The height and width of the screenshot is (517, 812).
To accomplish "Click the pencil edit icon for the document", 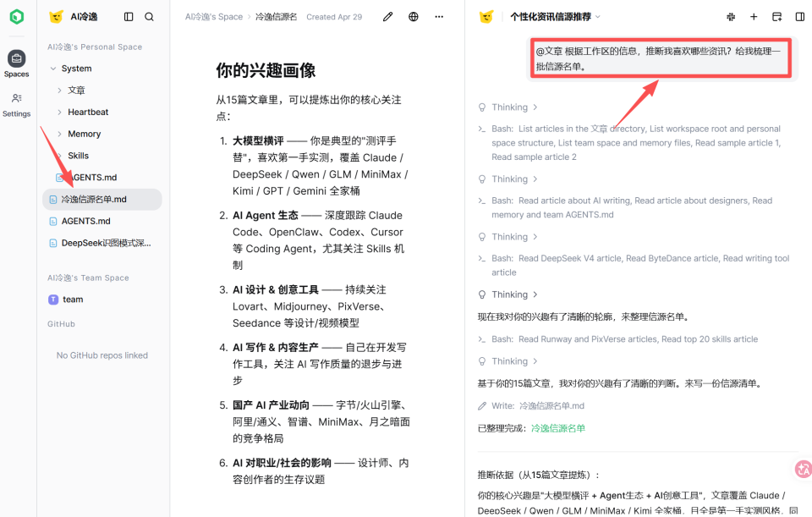I will [387, 17].
